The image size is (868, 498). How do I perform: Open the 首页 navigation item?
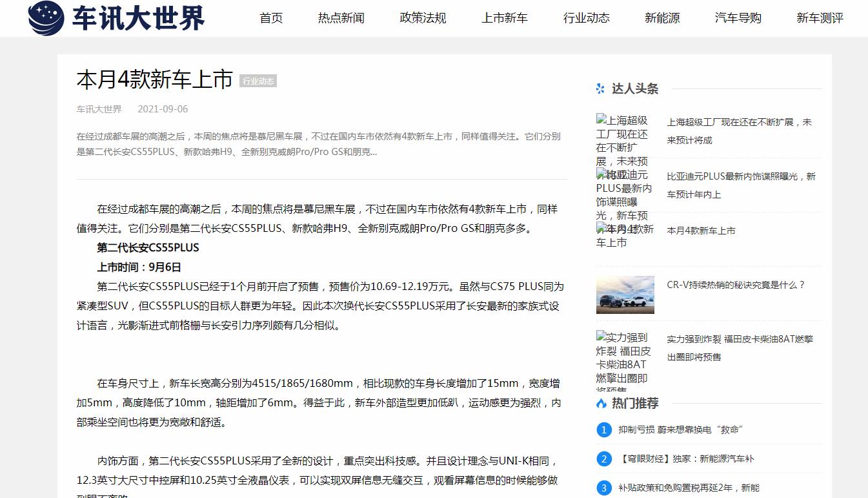271,18
